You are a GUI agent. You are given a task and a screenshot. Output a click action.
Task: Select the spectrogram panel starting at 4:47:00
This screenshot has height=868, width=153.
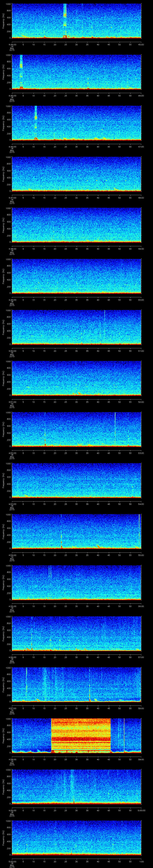click(76, 174)
